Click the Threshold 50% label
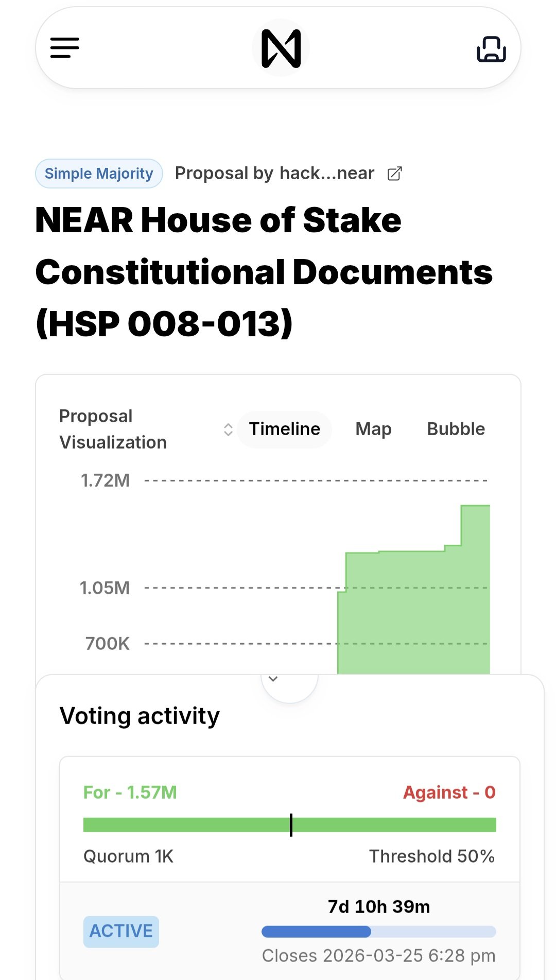556x980 pixels. 431,856
